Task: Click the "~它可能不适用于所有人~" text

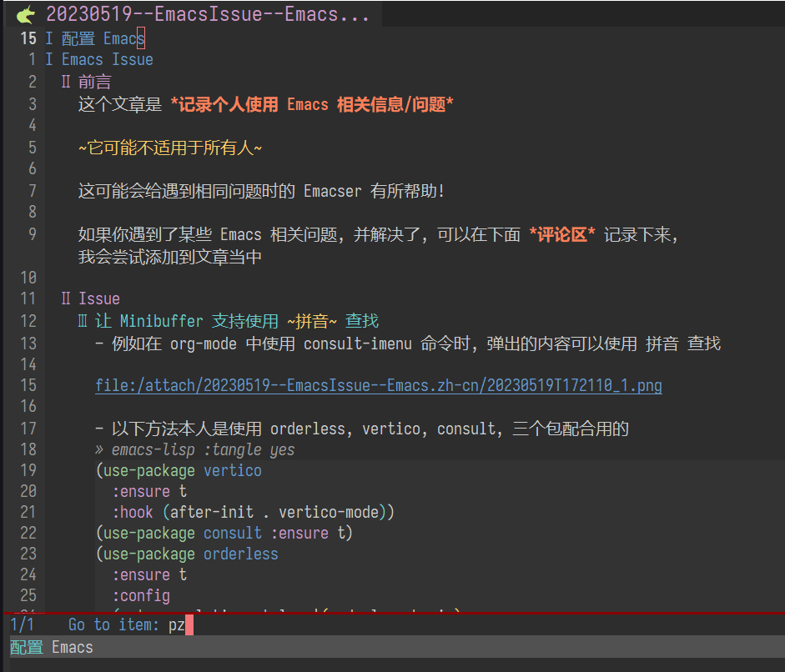Action: (170, 148)
